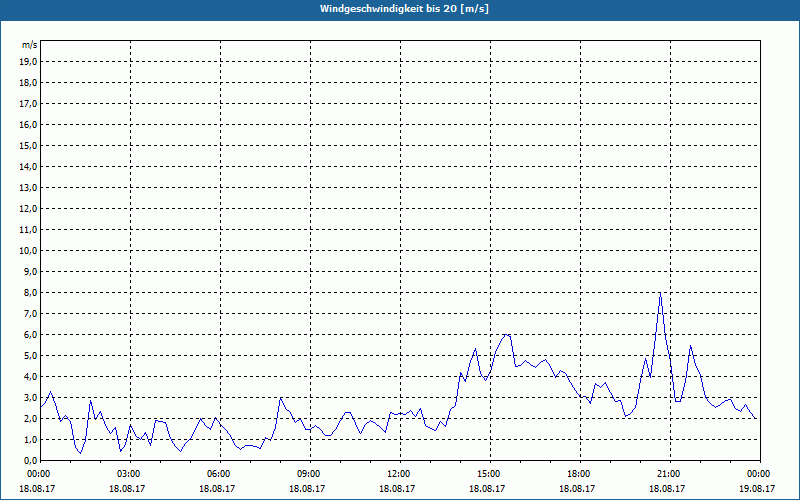Viewport: 800px width, 500px height.
Task: Click the '00:00' time label above 18.08.17
Action: point(38,474)
